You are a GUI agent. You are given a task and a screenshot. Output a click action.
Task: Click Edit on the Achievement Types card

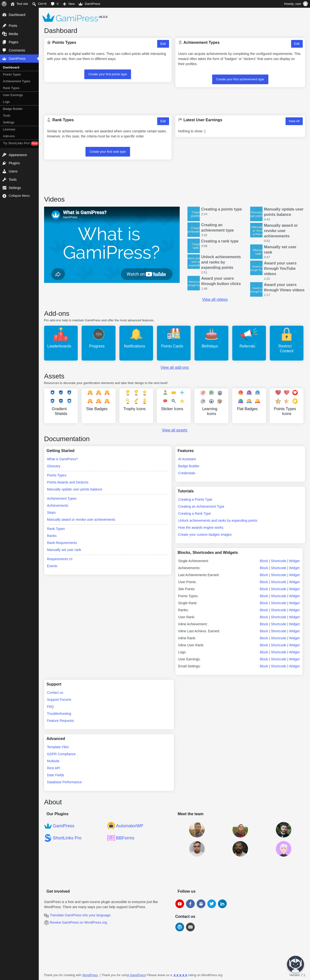(x=297, y=44)
